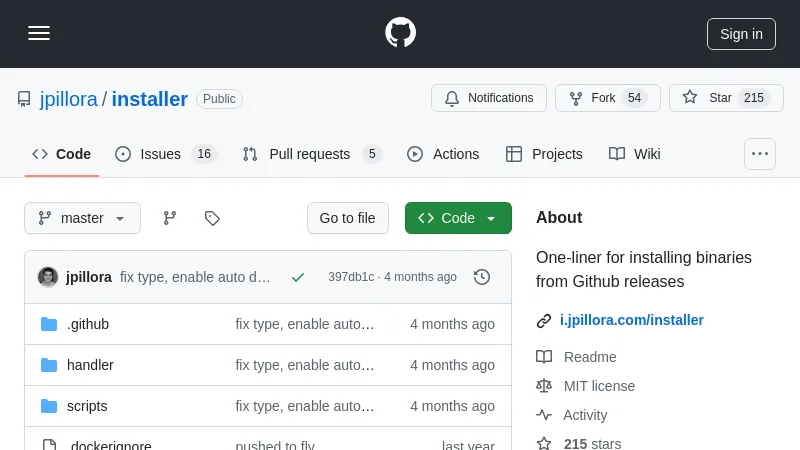Fork the repository

pos(603,98)
